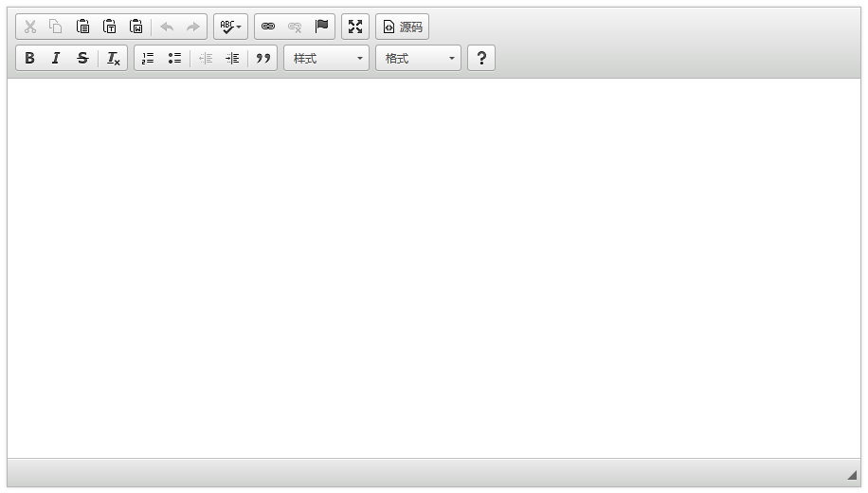The image size is (868, 493).
Task: Click the Remove Format icon
Action: (x=113, y=58)
